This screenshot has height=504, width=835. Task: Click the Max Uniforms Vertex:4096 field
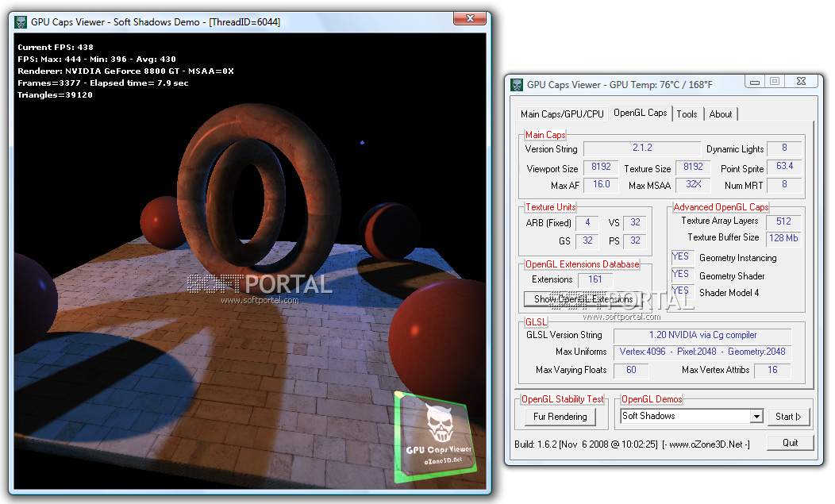(x=702, y=352)
